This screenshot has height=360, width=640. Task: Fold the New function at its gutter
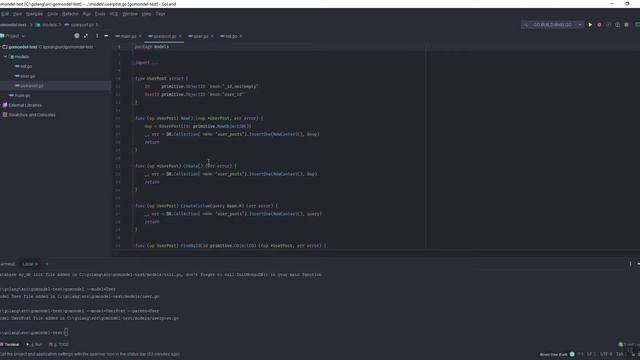point(133,118)
